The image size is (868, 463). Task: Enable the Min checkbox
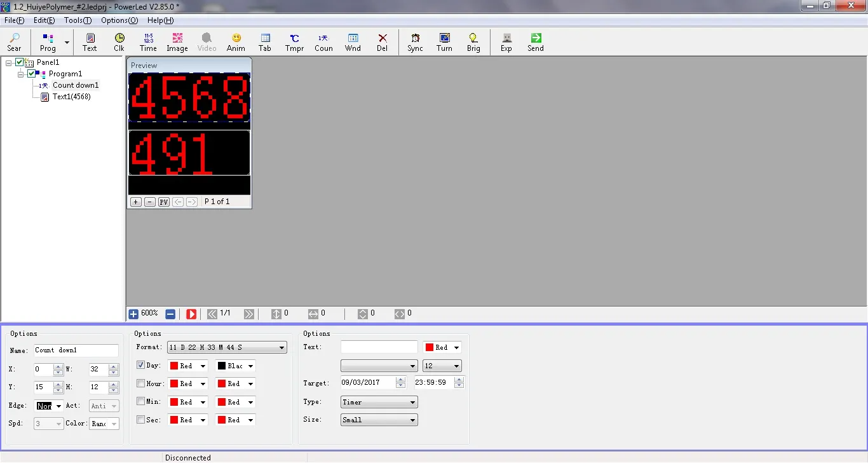(x=141, y=401)
